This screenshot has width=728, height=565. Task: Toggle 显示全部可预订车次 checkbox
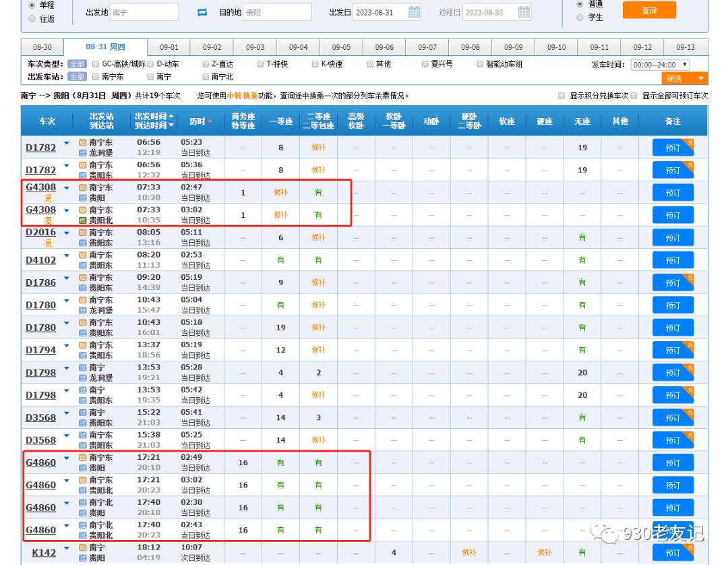(x=634, y=96)
